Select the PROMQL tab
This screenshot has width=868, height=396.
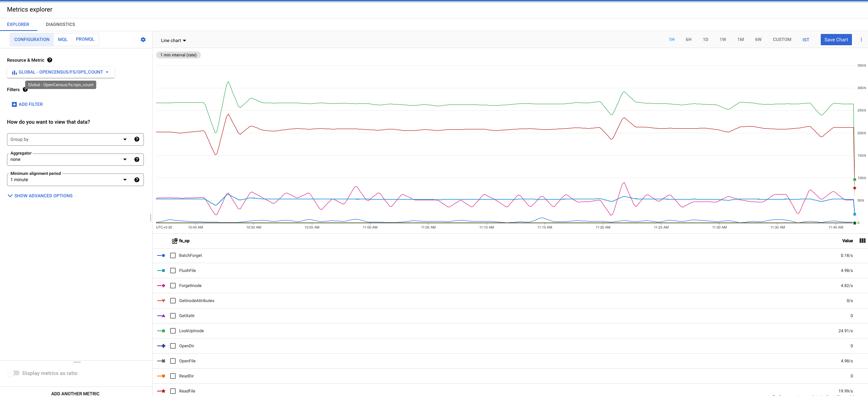coord(85,39)
